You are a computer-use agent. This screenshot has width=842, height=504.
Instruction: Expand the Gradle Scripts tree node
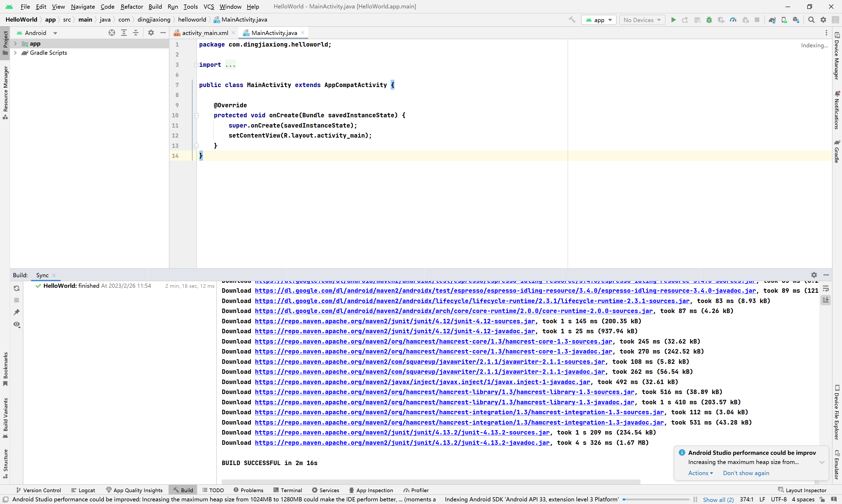(15, 53)
